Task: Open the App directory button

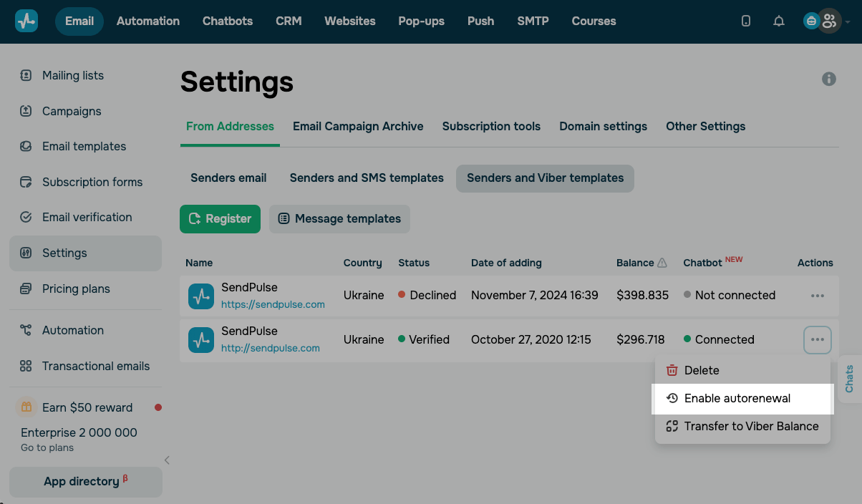Action: (86, 482)
